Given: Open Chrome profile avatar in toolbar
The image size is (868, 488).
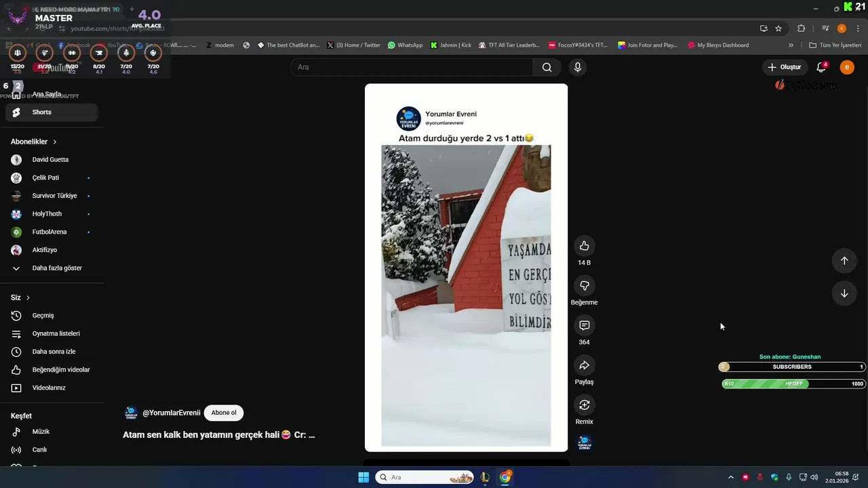Looking at the screenshot, I should pos(842,28).
